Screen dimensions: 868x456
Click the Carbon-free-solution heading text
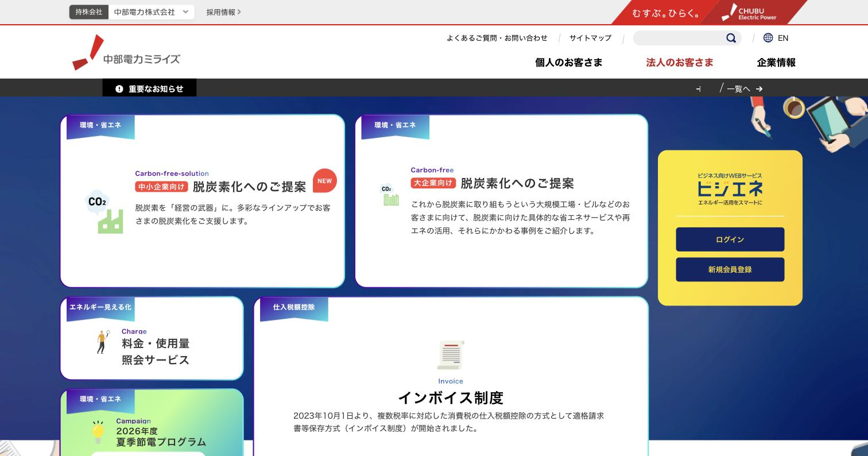172,173
